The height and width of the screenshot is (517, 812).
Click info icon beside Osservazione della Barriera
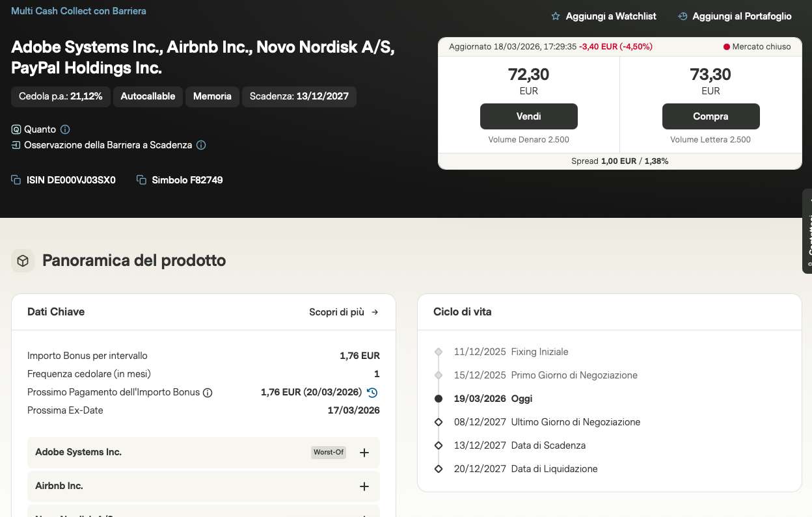coord(201,145)
